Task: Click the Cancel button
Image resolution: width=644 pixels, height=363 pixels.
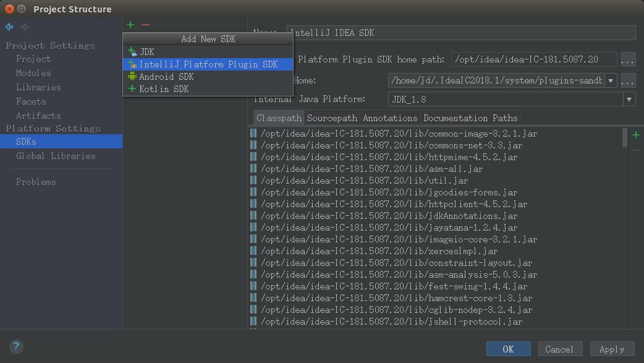Action: (559, 349)
